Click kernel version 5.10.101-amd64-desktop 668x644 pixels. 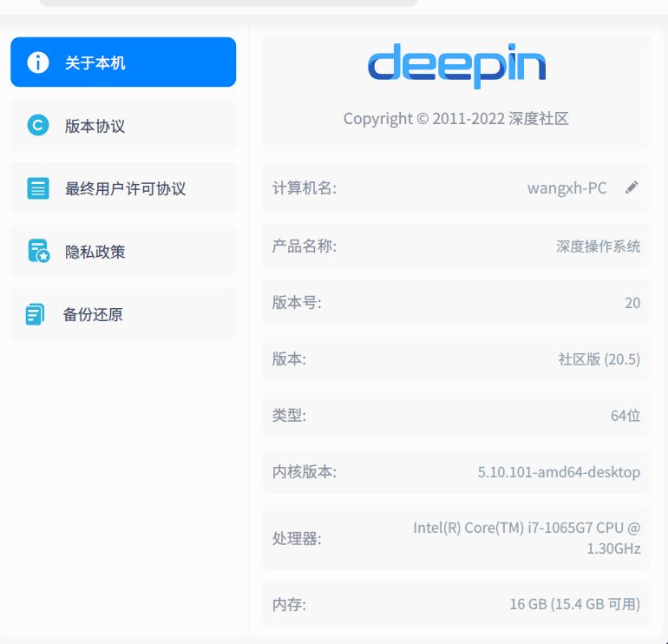(x=559, y=472)
